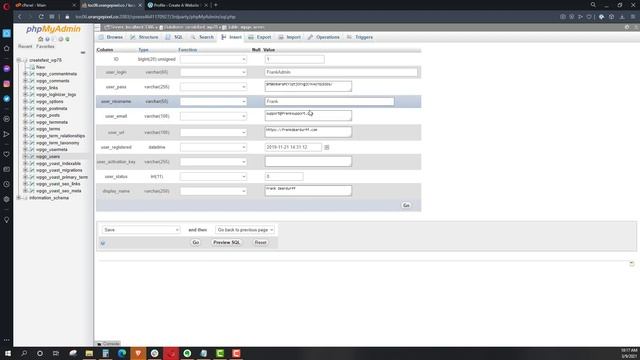This screenshot has height=360, width=640.
Task: Open function dropdown for user_status row
Action: click(213, 176)
